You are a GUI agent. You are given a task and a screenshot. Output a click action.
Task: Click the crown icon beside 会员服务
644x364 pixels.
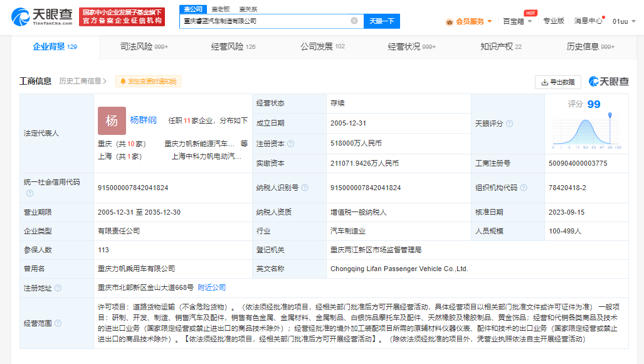click(450, 22)
